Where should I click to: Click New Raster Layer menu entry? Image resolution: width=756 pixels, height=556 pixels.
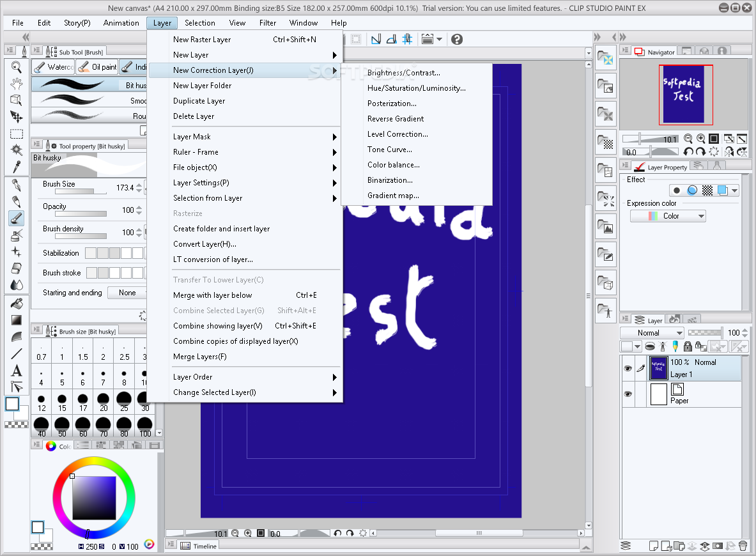click(x=245, y=40)
